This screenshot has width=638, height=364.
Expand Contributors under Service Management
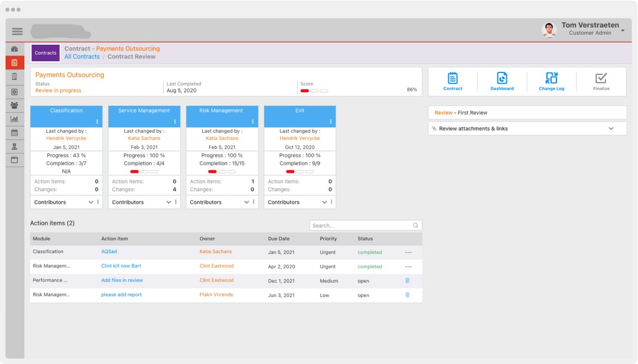tap(168, 202)
